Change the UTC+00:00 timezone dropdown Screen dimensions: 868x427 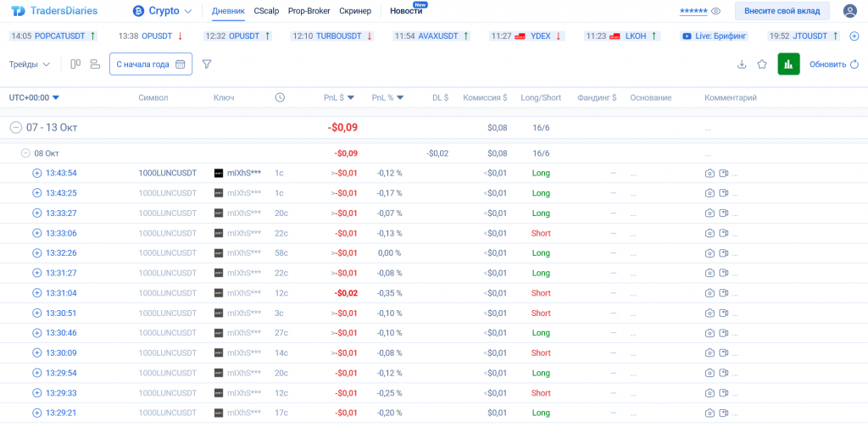click(x=34, y=97)
